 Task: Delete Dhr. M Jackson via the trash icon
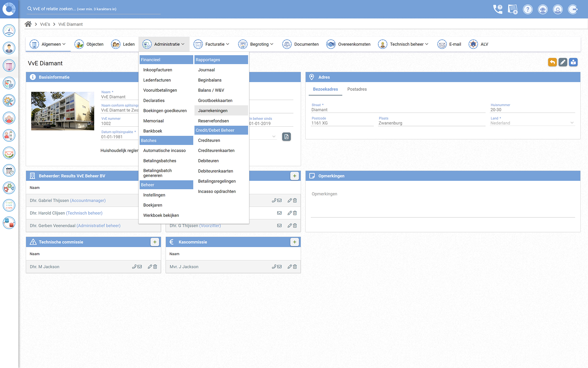[155, 266]
